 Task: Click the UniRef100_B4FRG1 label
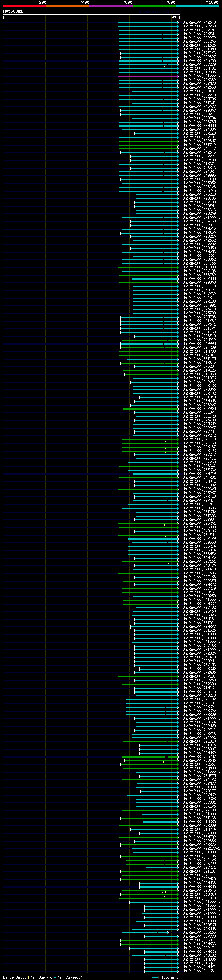click(199, 477)
